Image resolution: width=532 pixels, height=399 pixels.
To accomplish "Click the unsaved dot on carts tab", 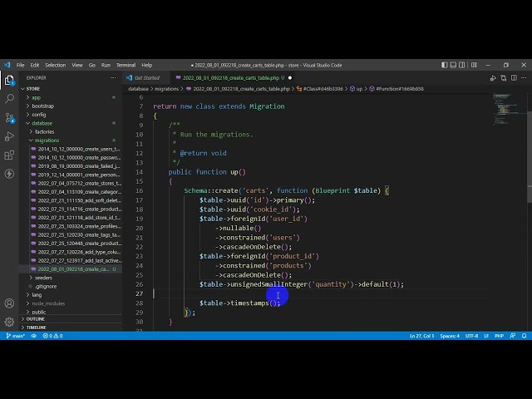I will pos(290,78).
